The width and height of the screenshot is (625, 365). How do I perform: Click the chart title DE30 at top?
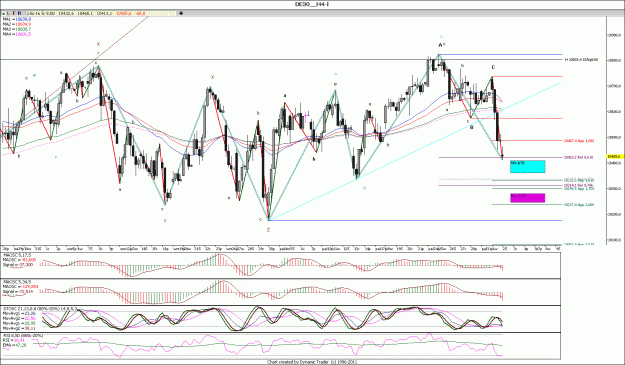pyautogui.click(x=312, y=4)
